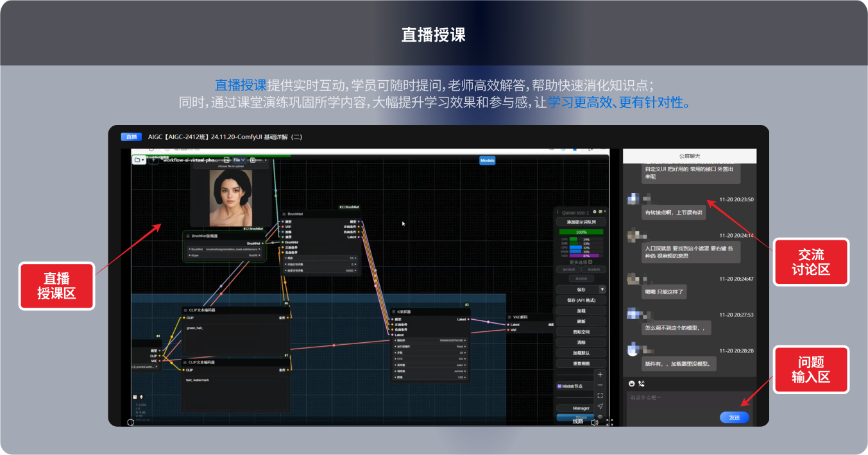Open the brushnet segmentation_mask model selector
This screenshot has height=455, width=868.
click(x=225, y=249)
